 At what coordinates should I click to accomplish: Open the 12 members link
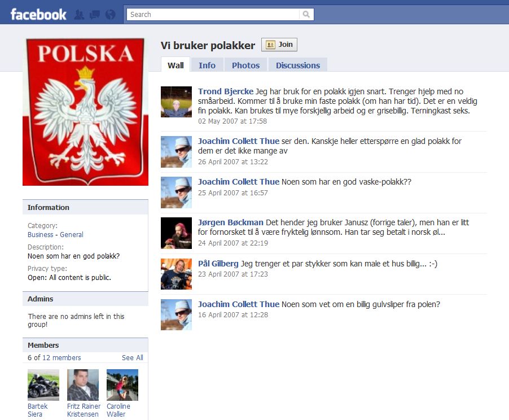[x=62, y=358]
